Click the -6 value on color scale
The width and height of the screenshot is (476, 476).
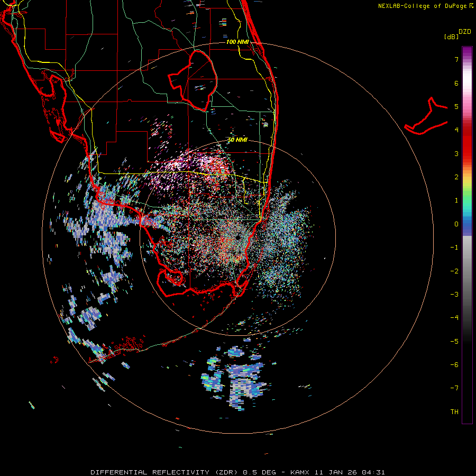pyautogui.click(x=454, y=365)
